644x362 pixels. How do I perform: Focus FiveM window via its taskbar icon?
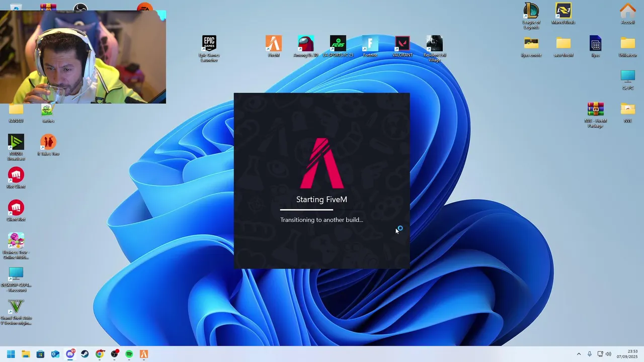[x=144, y=354]
